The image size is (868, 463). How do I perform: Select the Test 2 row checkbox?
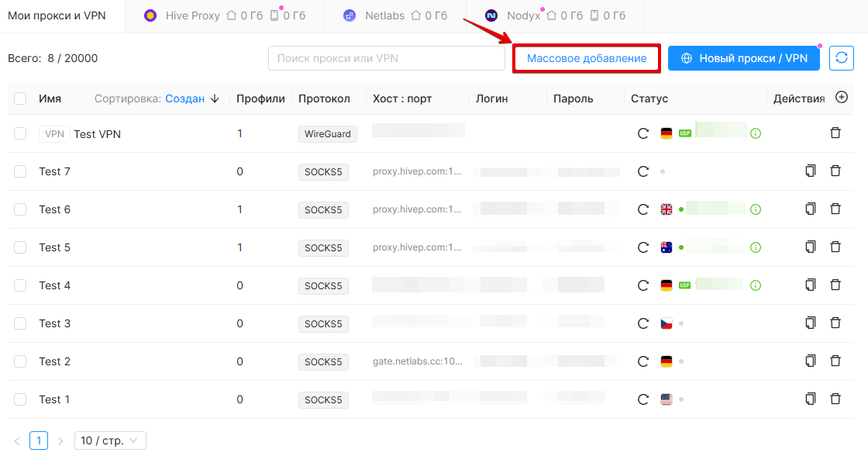(x=20, y=361)
